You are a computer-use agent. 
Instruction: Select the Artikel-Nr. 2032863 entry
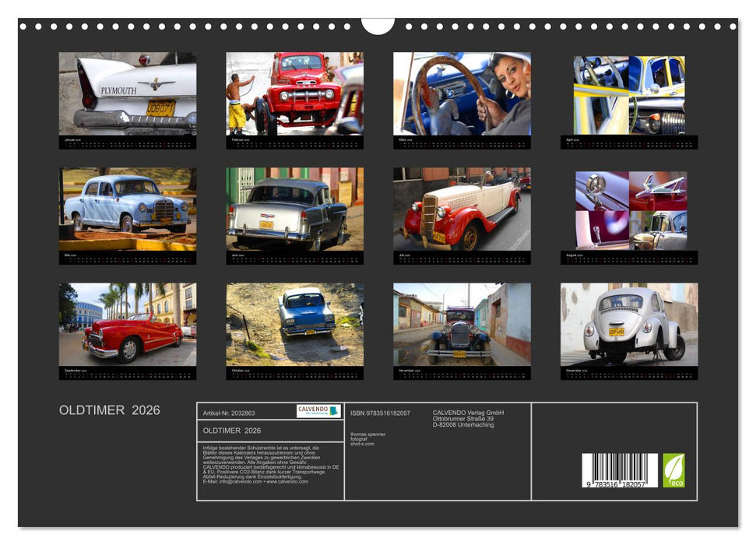point(230,413)
